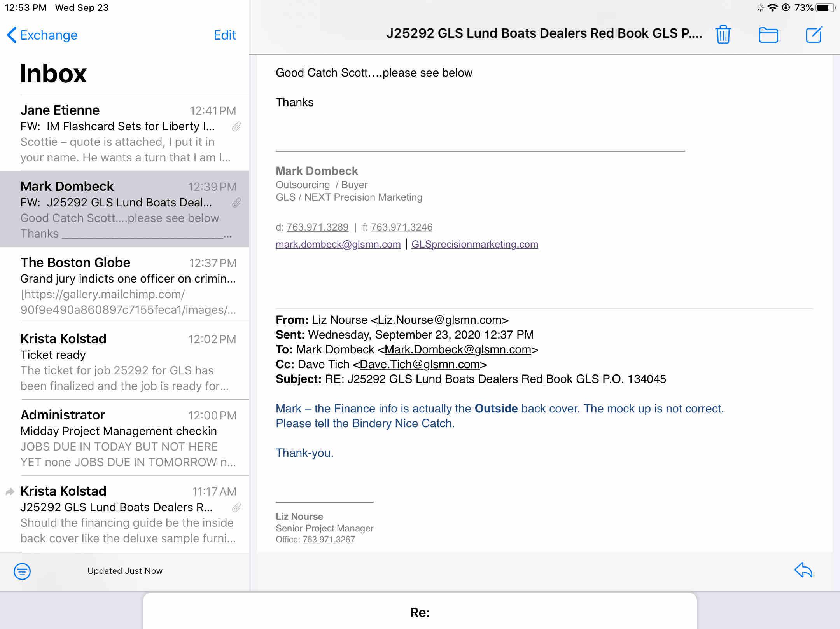Viewport: 840px width, 629px height.
Task: Open the move-to-folder icon
Action: tap(768, 35)
